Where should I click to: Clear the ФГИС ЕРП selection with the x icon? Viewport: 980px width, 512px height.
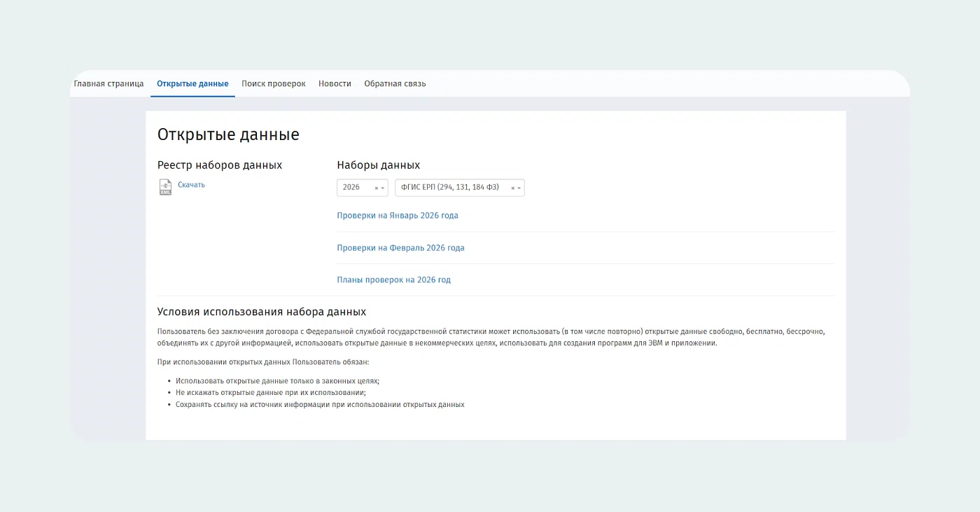click(512, 188)
